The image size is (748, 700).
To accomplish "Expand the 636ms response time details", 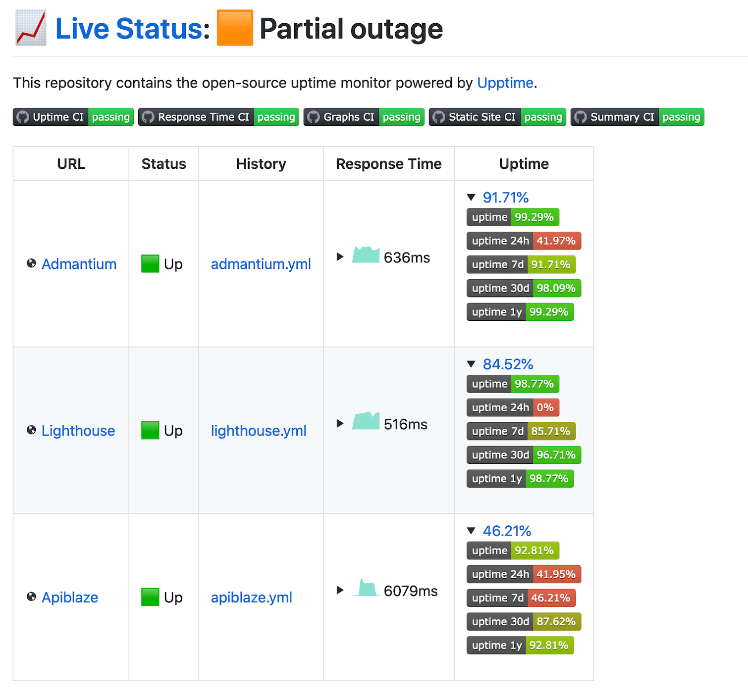I will tap(340, 256).
